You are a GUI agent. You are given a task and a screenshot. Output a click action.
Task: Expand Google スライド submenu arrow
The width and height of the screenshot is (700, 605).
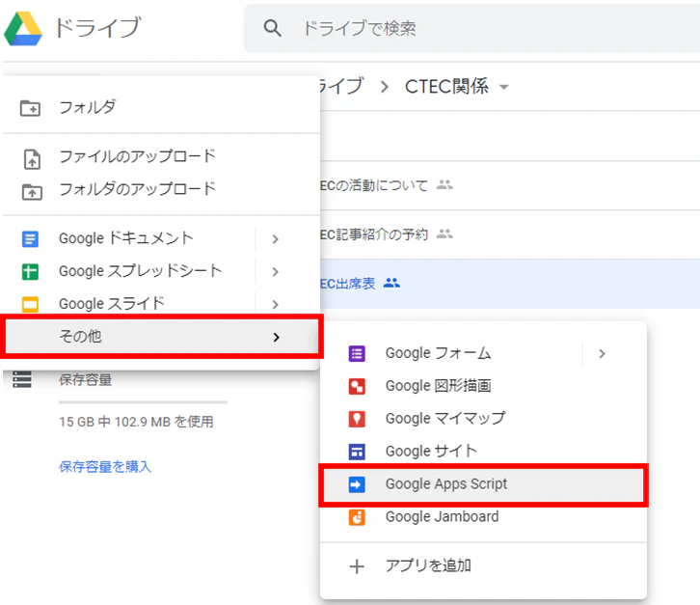click(276, 304)
